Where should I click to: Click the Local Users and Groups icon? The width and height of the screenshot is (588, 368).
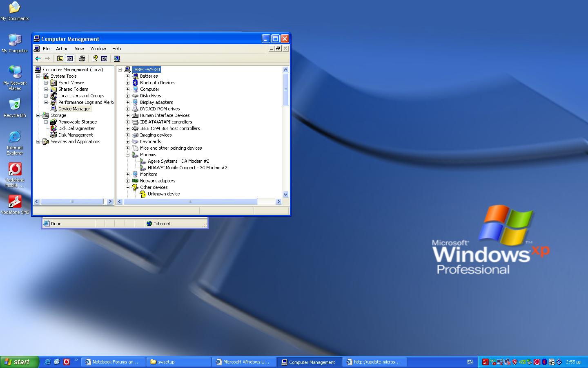pyautogui.click(x=53, y=96)
